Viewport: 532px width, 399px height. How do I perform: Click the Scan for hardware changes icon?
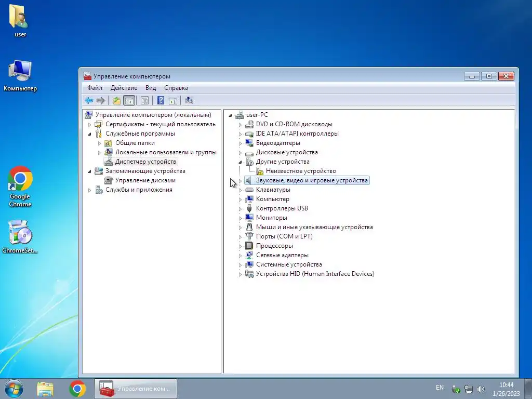(x=189, y=100)
